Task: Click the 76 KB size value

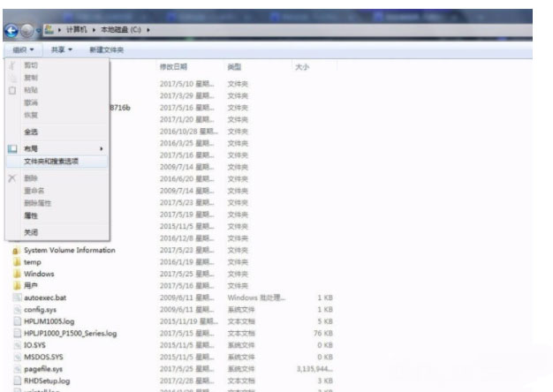Action: (323, 333)
